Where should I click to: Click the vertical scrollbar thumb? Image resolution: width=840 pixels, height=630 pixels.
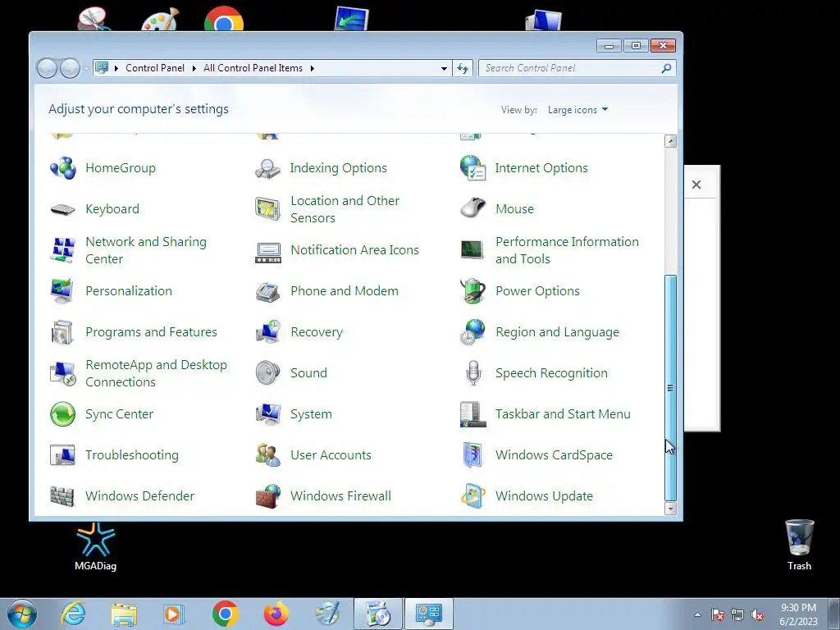coord(670,388)
